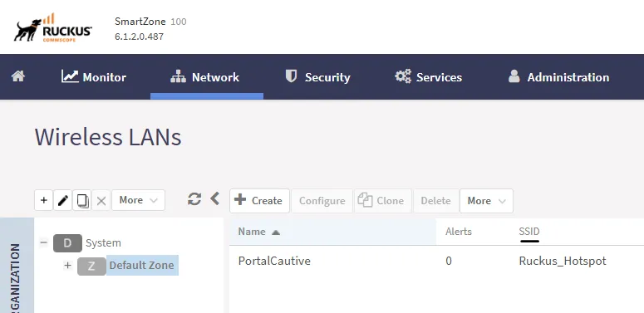Select the System domain in tree
Viewport: 644px width, 313px height.
click(103, 243)
